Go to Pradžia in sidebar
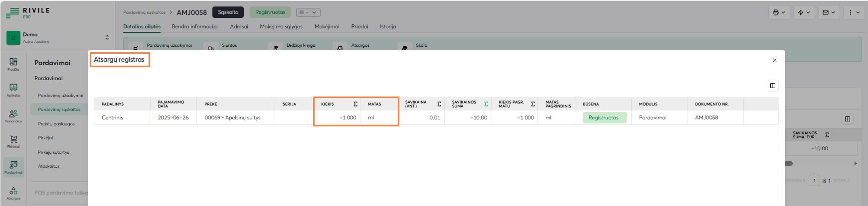 13,64
